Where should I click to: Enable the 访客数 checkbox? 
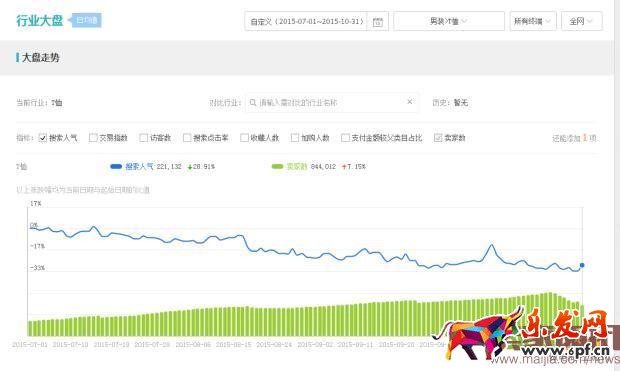pos(144,138)
